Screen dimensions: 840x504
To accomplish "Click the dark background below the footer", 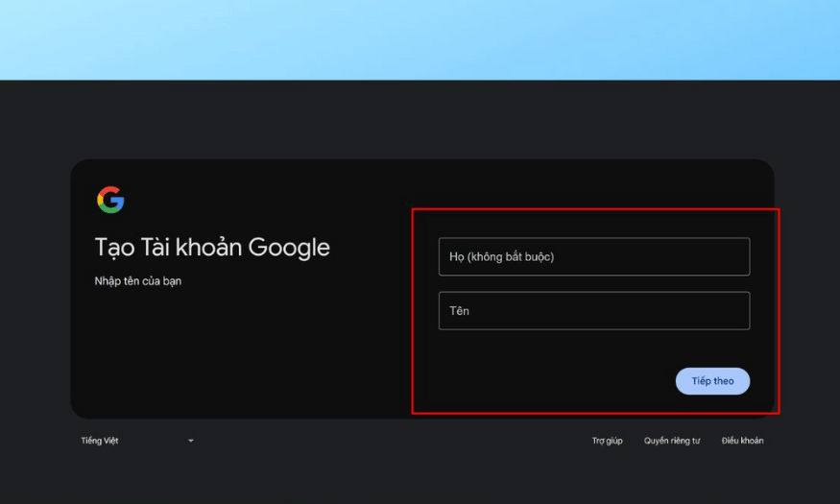I will coord(420,480).
